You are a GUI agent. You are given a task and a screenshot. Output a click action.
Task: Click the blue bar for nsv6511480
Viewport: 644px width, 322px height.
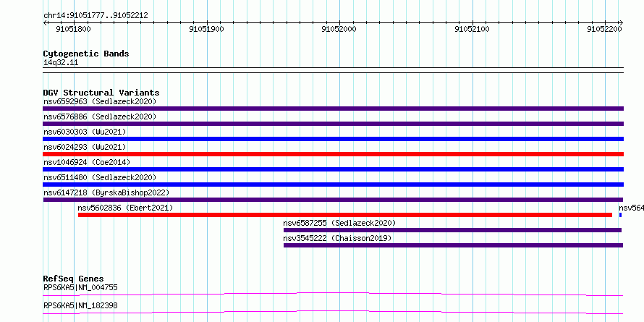click(x=333, y=185)
